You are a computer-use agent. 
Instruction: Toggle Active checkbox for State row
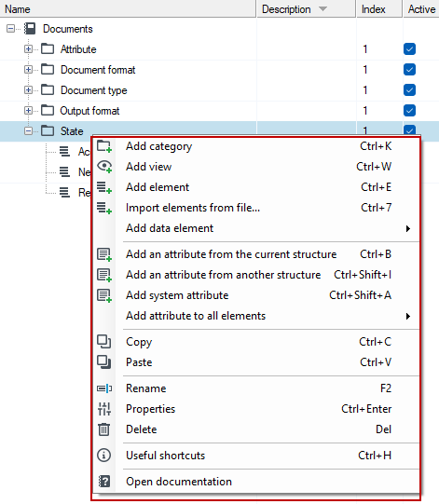(409, 129)
